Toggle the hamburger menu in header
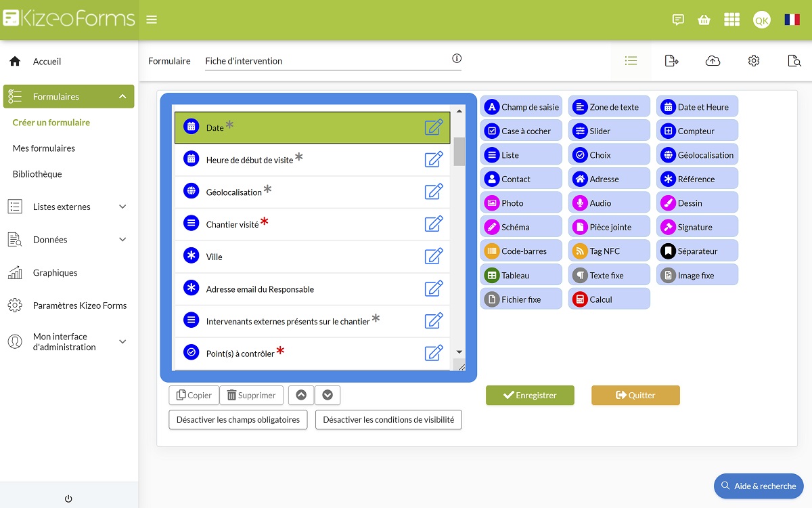 [152, 20]
